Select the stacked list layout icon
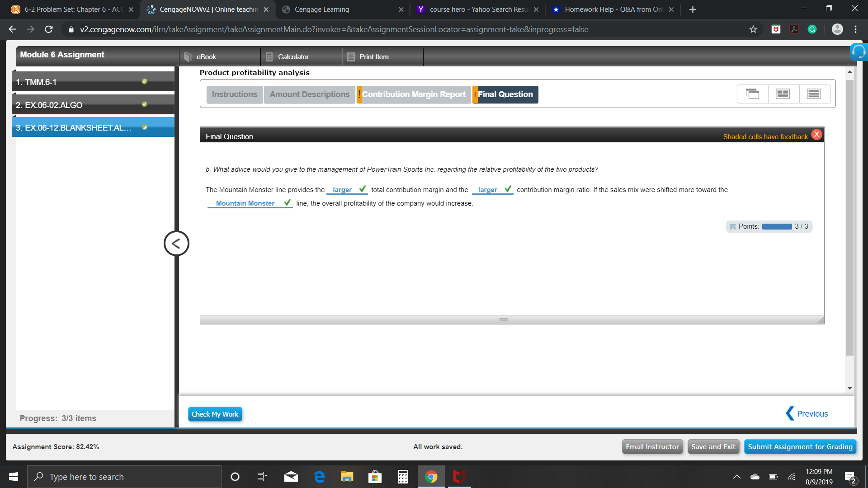868x488 pixels. (x=814, y=94)
